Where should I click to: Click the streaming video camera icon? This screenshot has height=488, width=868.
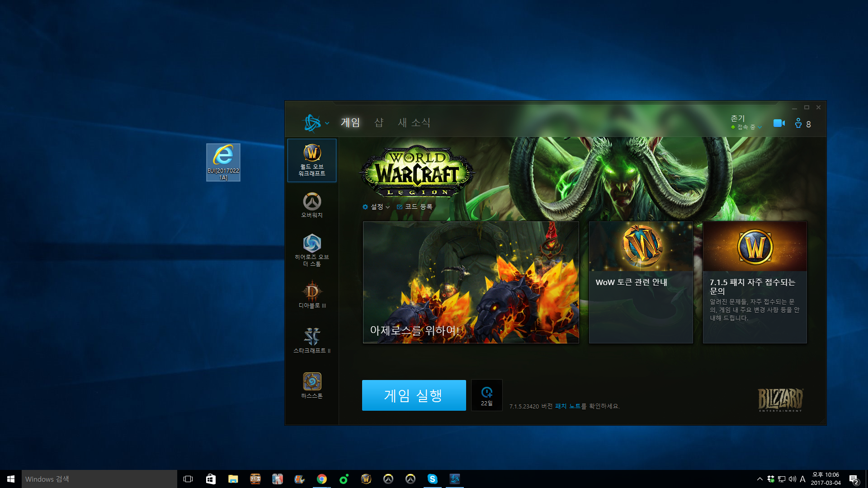pyautogui.click(x=779, y=123)
